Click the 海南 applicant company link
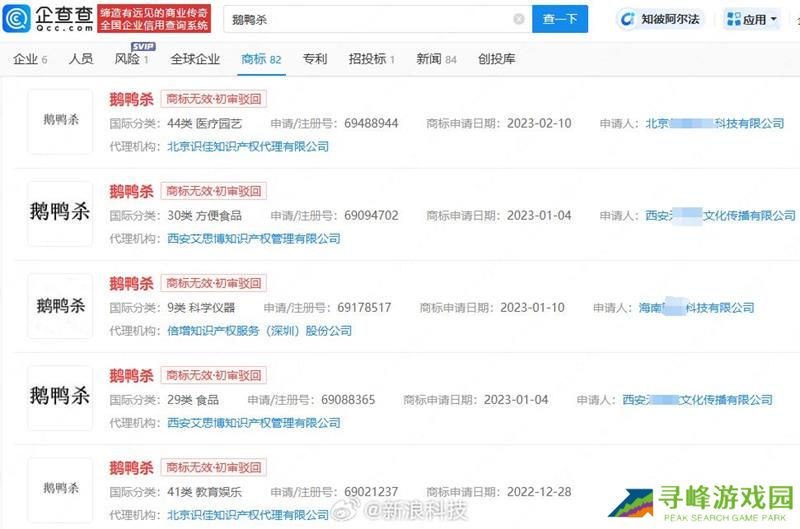 696,308
